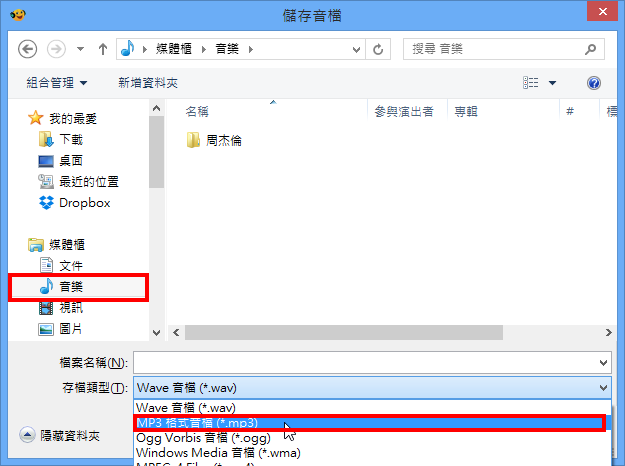Image resolution: width=625 pixels, height=466 pixels.
Task: Go up one folder level
Action: click(x=103, y=49)
